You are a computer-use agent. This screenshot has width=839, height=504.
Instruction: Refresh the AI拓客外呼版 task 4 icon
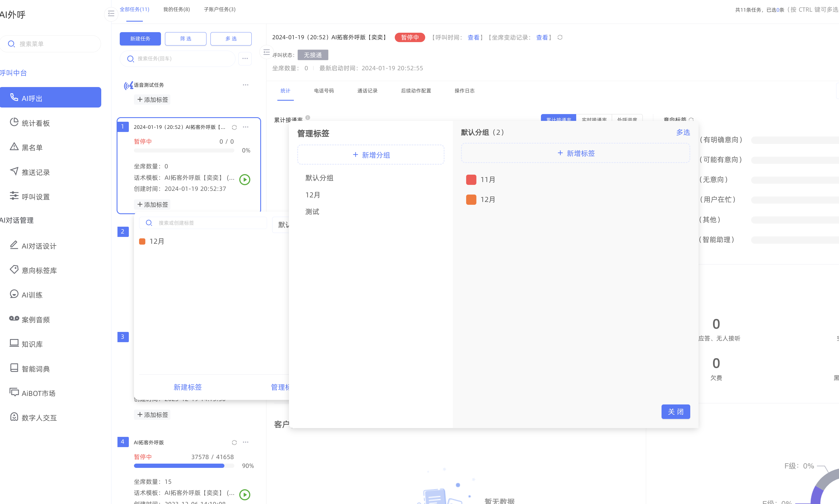[x=234, y=443]
